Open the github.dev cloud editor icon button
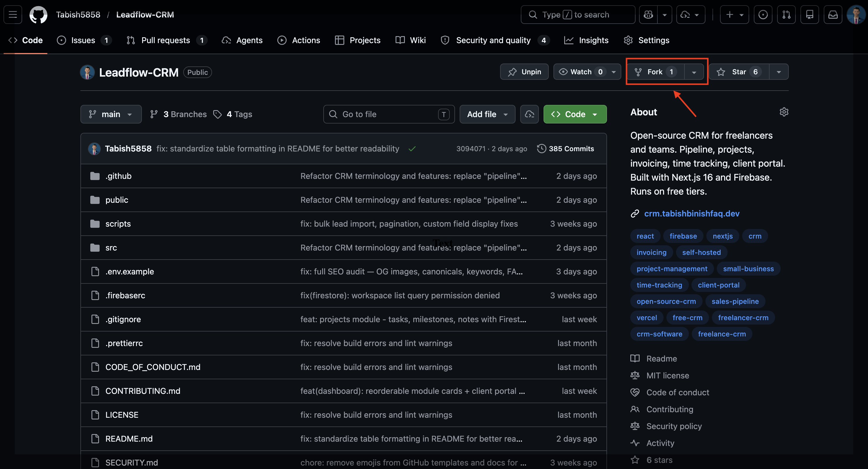Screen dimensions: 868x469 point(529,114)
